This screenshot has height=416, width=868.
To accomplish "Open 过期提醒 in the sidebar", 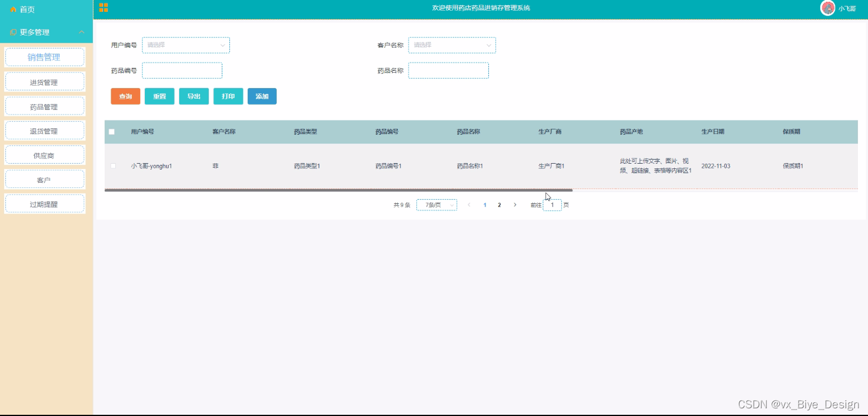I will pos(44,204).
